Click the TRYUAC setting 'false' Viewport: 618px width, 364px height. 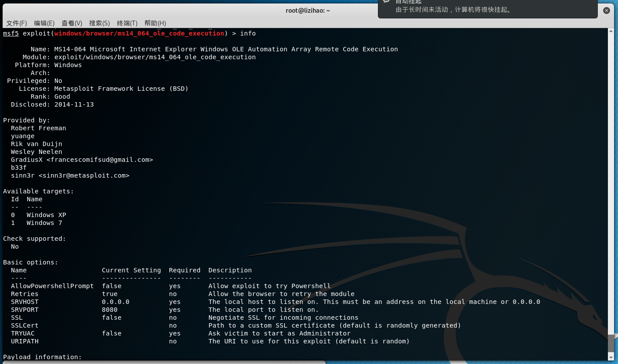111,333
